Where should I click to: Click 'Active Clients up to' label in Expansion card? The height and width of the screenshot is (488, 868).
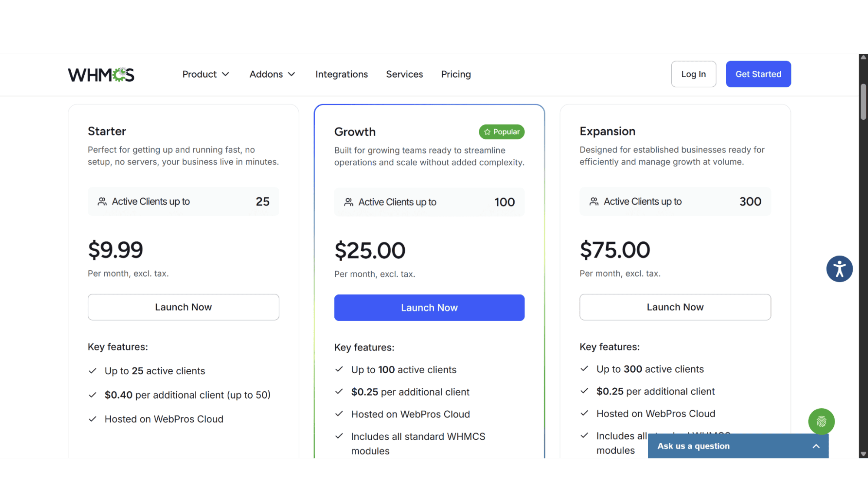point(643,202)
